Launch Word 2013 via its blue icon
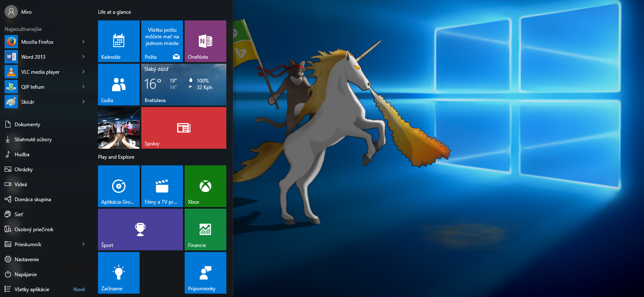Screen dimensions: 644x297 coord(11,57)
